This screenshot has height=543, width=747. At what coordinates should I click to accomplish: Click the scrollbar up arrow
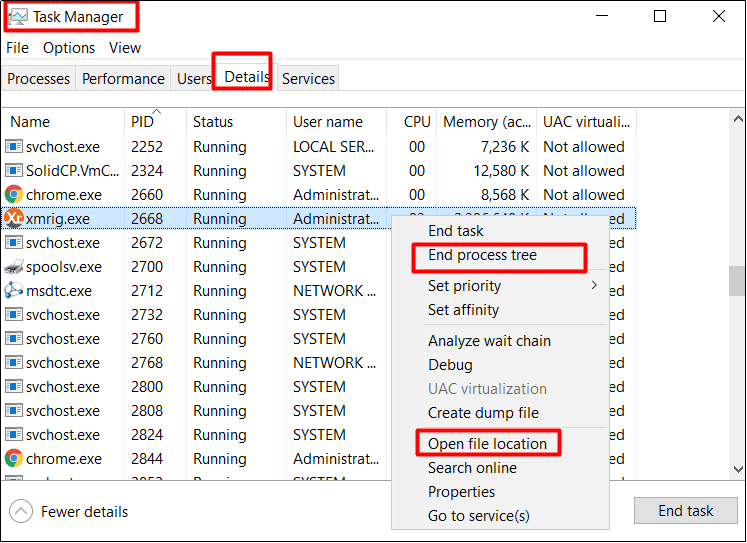pyautogui.click(x=738, y=119)
